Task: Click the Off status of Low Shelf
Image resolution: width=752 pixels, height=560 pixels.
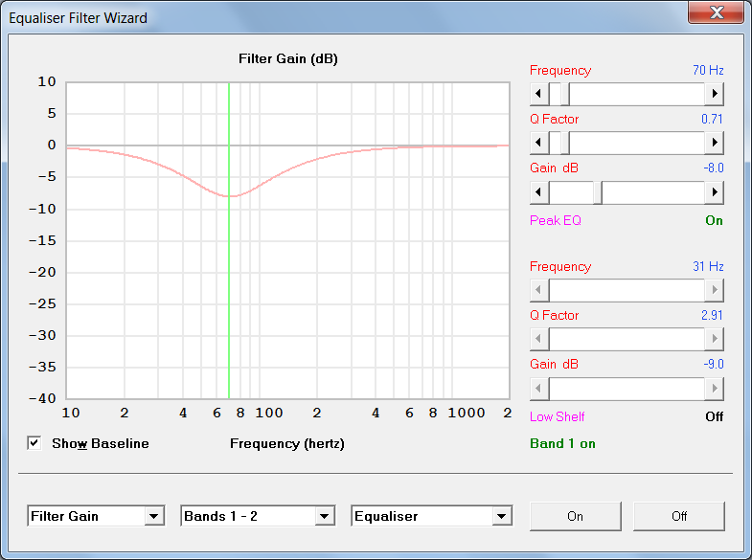Action: (x=714, y=416)
